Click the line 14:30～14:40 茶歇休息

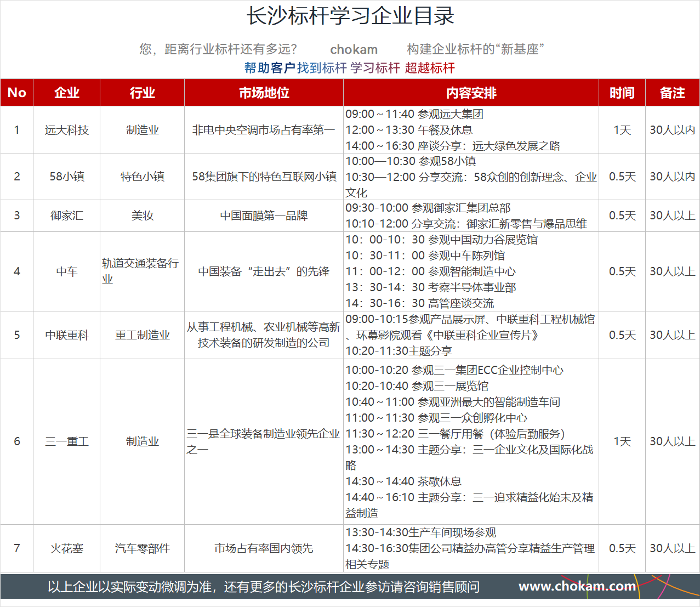click(403, 481)
